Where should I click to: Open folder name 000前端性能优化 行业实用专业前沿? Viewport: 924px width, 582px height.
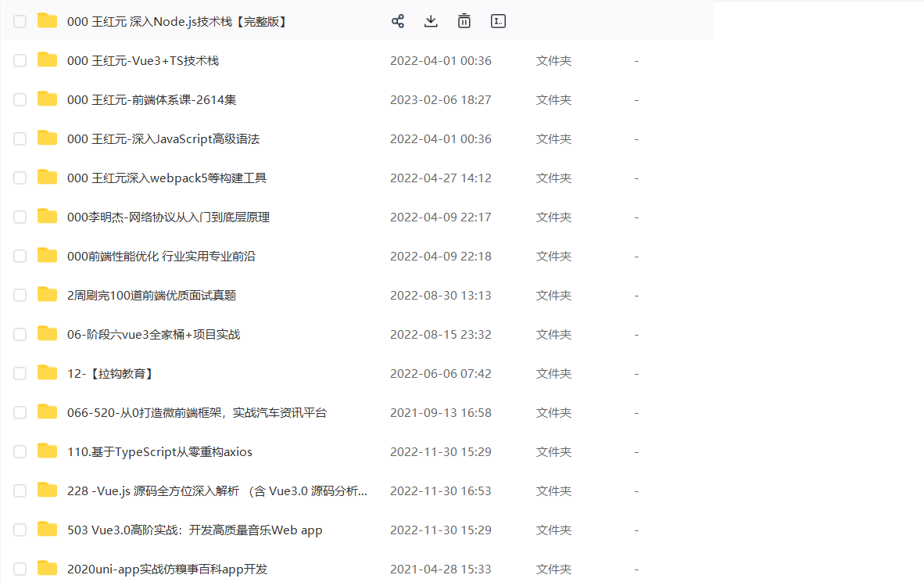click(162, 257)
